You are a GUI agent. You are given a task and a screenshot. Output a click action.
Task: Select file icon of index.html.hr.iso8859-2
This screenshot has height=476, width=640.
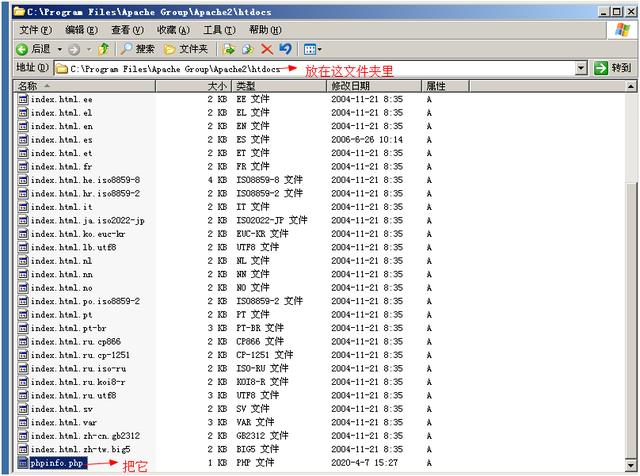point(23,194)
